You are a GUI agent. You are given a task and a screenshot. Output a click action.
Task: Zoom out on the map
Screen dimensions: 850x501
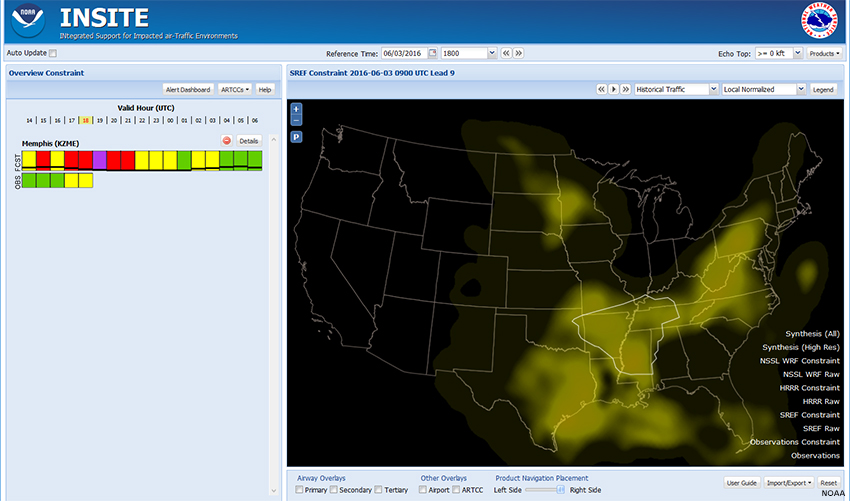[x=296, y=120]
